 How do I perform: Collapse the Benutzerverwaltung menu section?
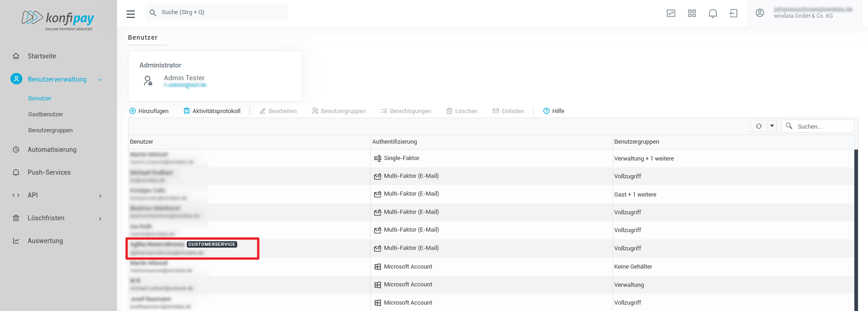point(99,80)
